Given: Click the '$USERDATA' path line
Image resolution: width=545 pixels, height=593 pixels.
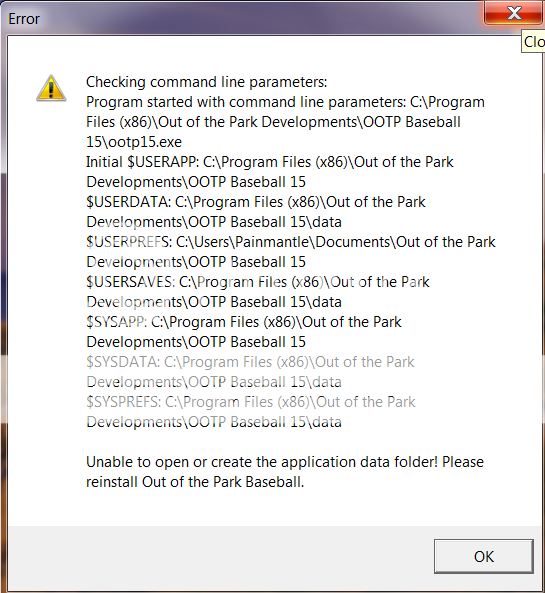Looking at the screenshot, I should (256, 202).
